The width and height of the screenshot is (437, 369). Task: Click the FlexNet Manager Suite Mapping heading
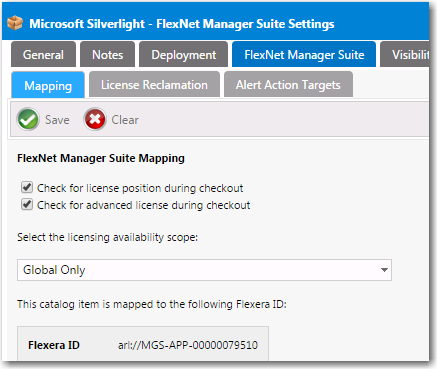(x=101, y=158)
